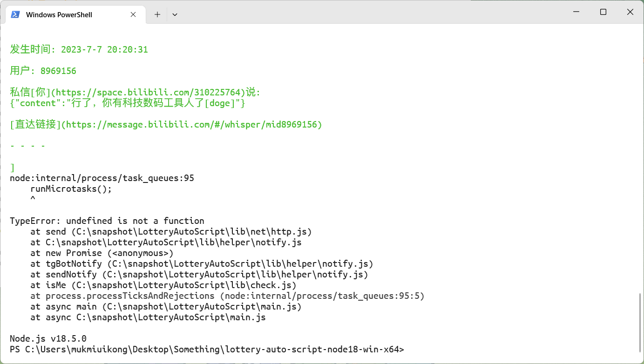Click the runMicrotasks code line

click(x=70, y=189)
